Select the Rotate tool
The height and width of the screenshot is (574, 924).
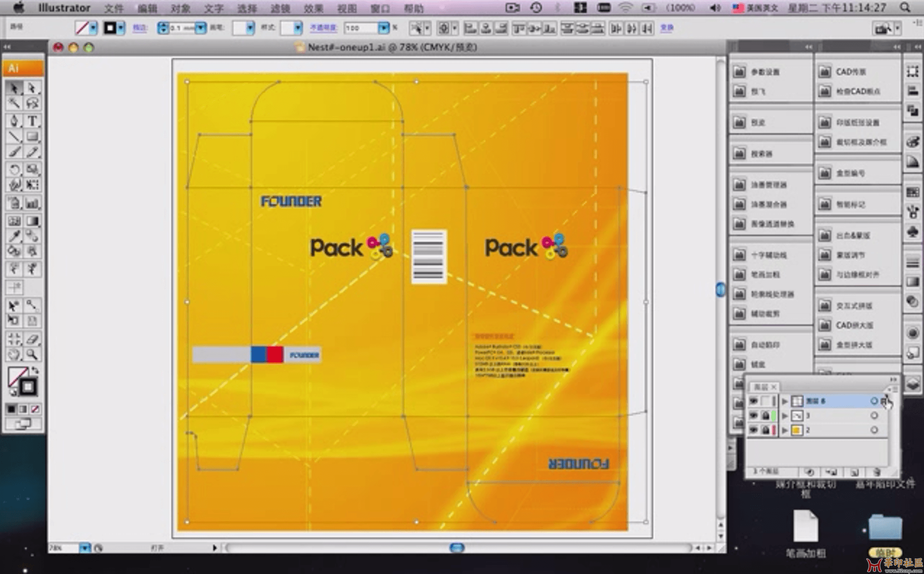(x=14, y=169)
